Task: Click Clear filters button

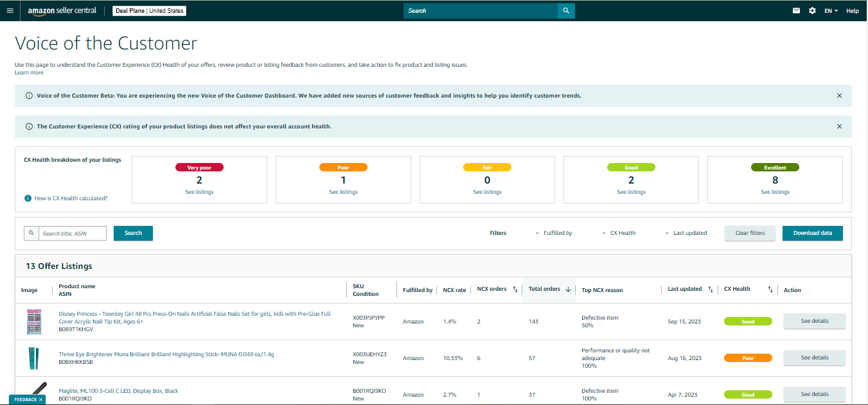Action: [750, 233]
